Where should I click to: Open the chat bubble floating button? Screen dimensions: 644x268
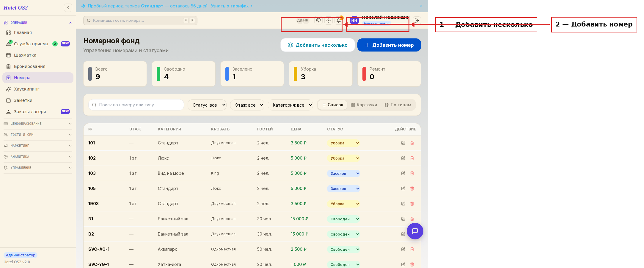tap(415, 231)
